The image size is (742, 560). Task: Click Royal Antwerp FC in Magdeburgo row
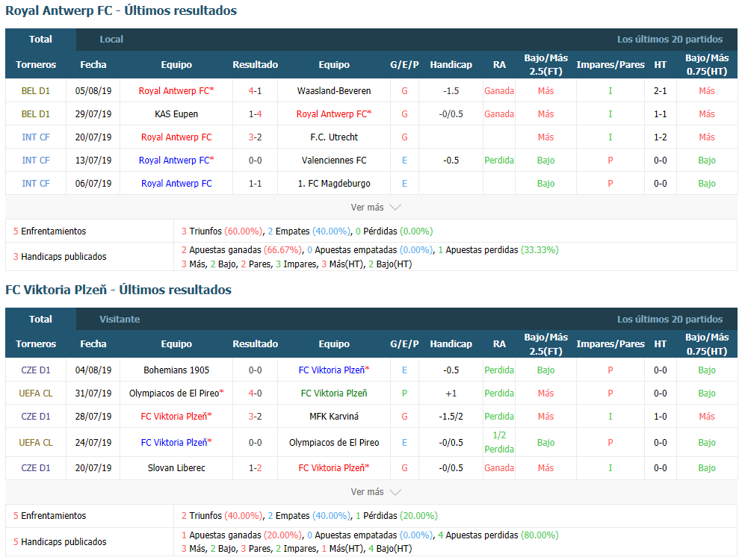pyautogui.click(x=176, y=184)
